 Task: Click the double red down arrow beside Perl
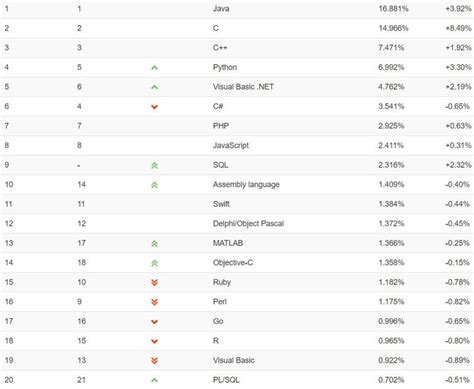154,302
